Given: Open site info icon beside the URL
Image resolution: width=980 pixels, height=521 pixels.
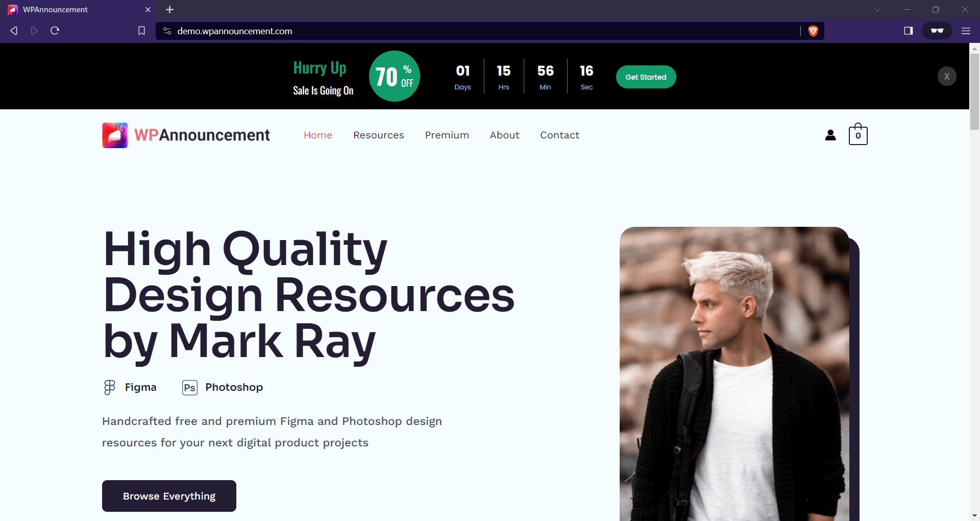Looking at the screenshot, I should (167, 31).
